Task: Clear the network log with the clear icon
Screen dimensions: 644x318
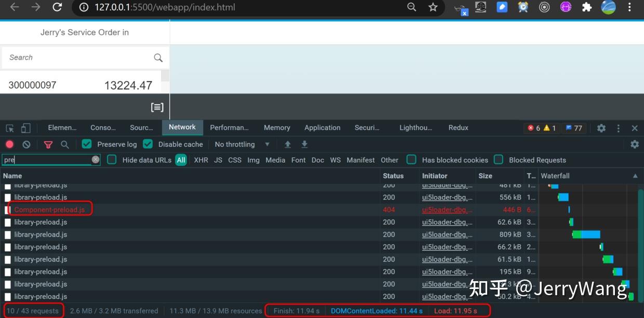Action: click(26, 144)
